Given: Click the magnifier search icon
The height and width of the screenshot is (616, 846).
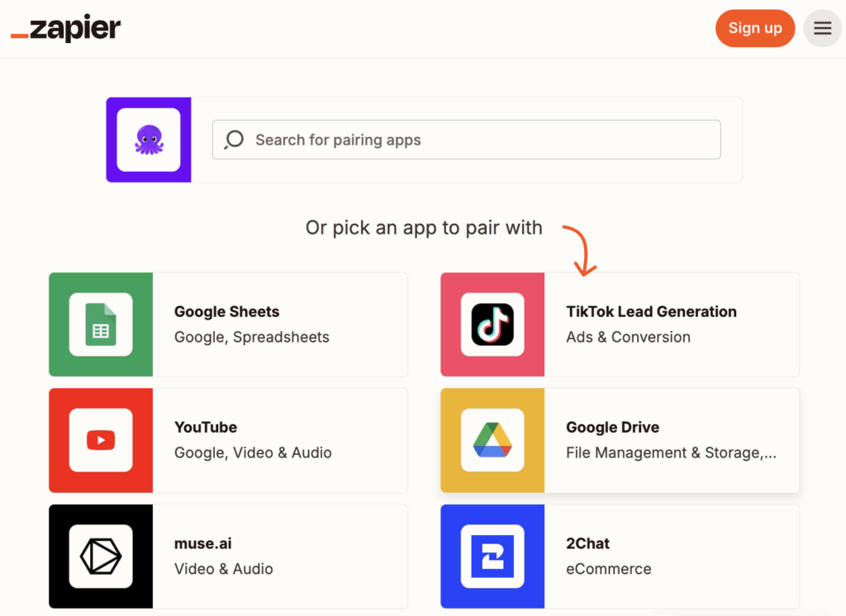Looking at the screenshot, I should (x=234, y=140).
